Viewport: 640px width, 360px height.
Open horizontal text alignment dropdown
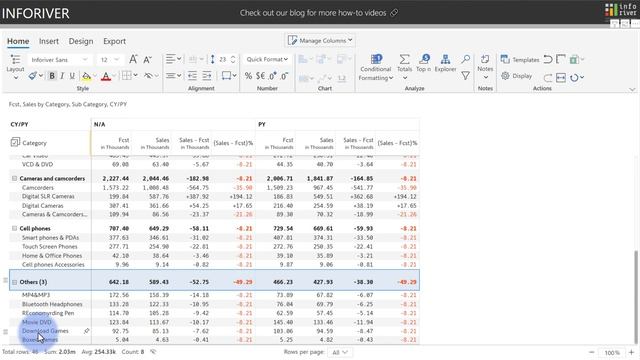click(173, 59)
